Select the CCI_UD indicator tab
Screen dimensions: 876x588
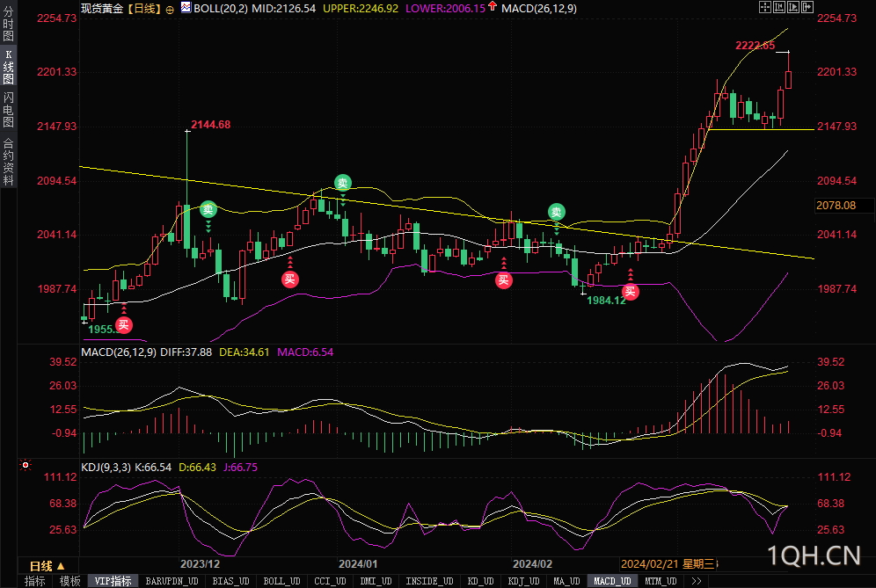330,581
